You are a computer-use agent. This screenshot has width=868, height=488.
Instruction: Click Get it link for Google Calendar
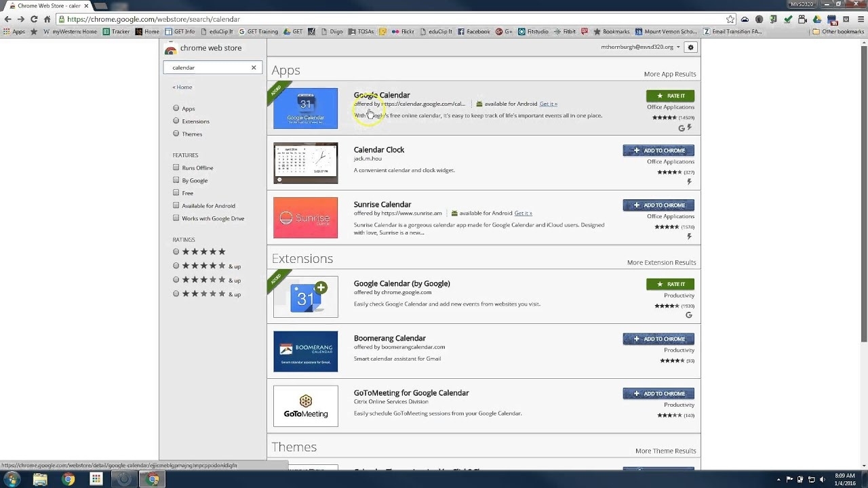click(x=549, y=104)
